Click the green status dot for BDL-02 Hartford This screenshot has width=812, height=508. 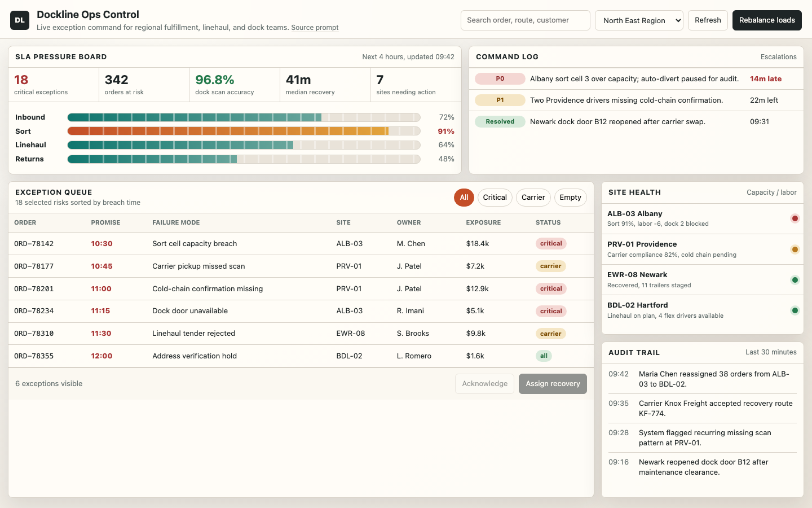[x=795, y=310]
